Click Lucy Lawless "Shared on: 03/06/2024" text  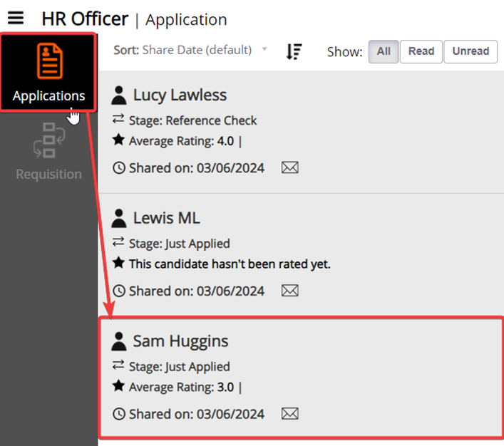click(196, 168)
